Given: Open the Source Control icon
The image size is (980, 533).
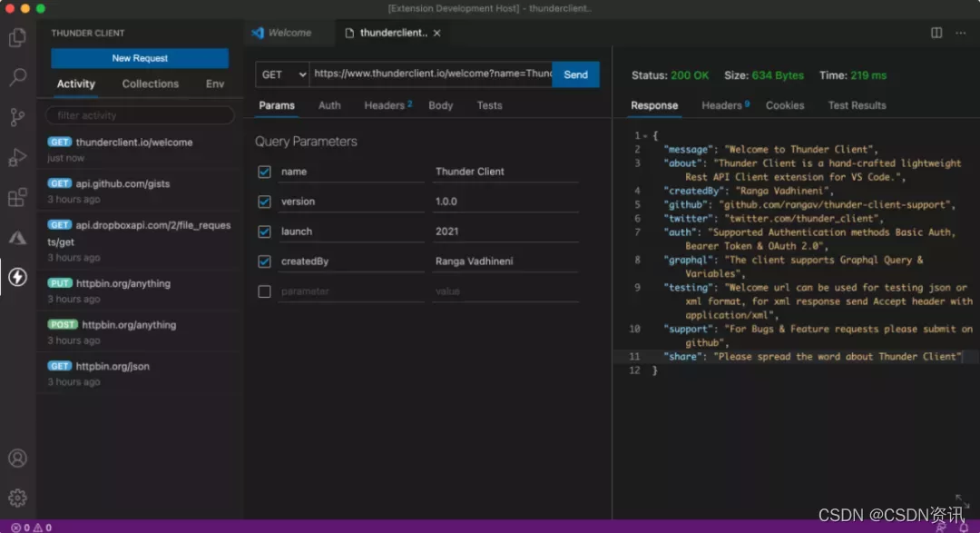Looking at the screenshot, I should point(17,117).
